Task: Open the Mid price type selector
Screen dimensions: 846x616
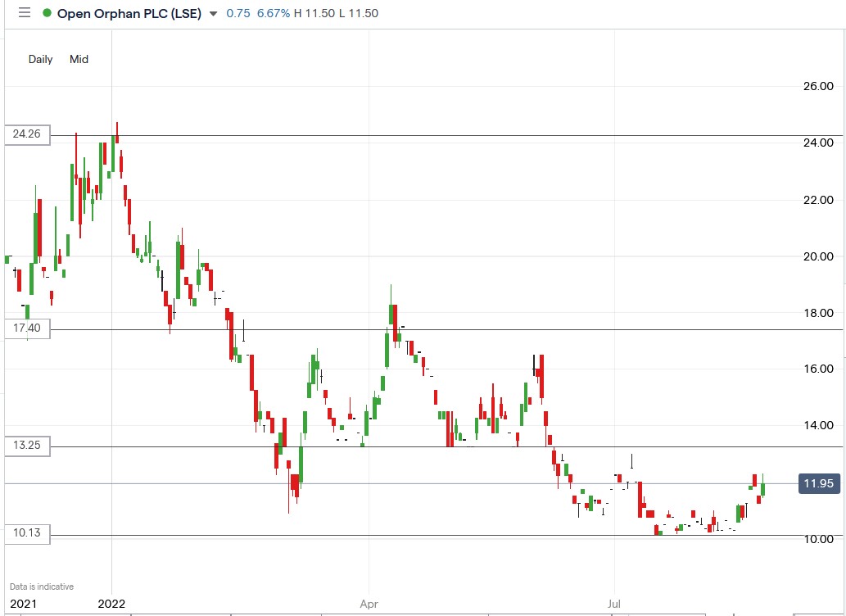Action: tap(79, 59)
